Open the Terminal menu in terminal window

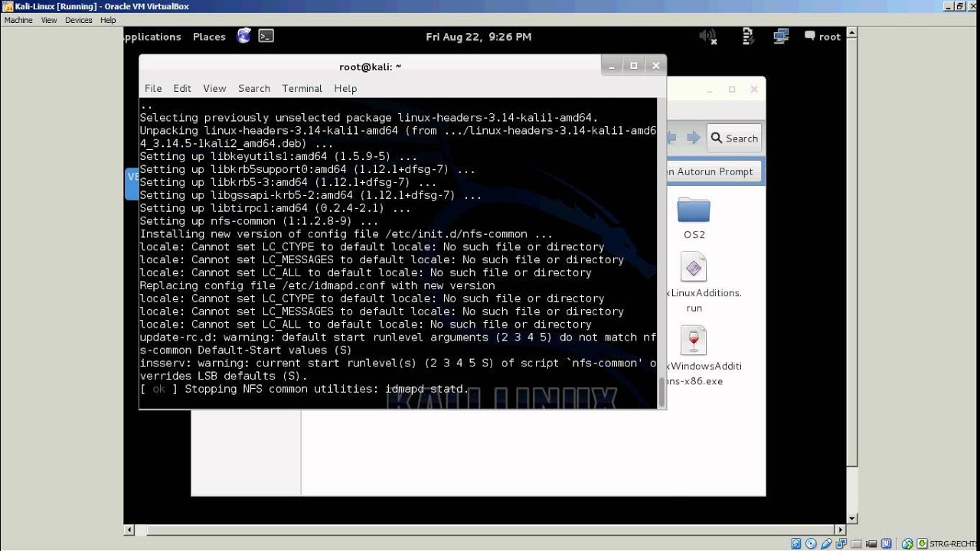coord(302,88)
